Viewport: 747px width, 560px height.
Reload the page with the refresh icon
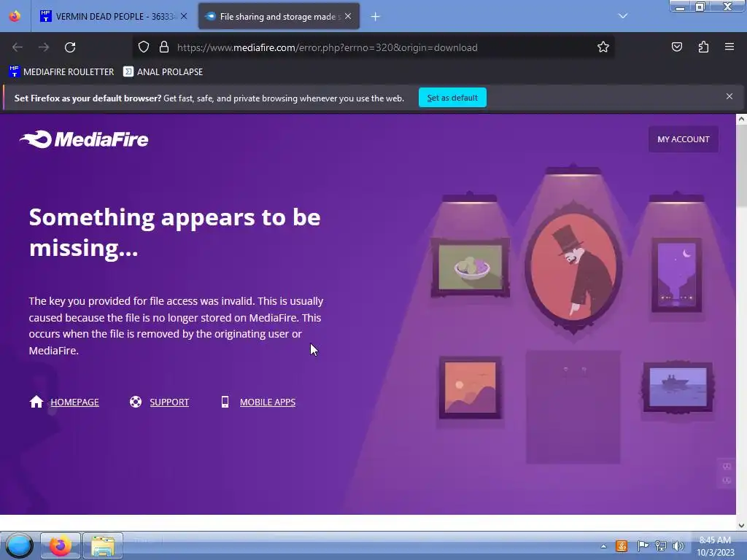(70, 47)
